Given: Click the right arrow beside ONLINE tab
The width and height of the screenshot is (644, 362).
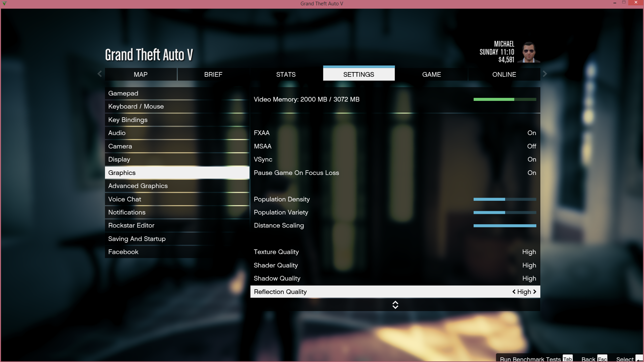Looking at the screenshot, I should pyautogui.click(x=545, y=74).
